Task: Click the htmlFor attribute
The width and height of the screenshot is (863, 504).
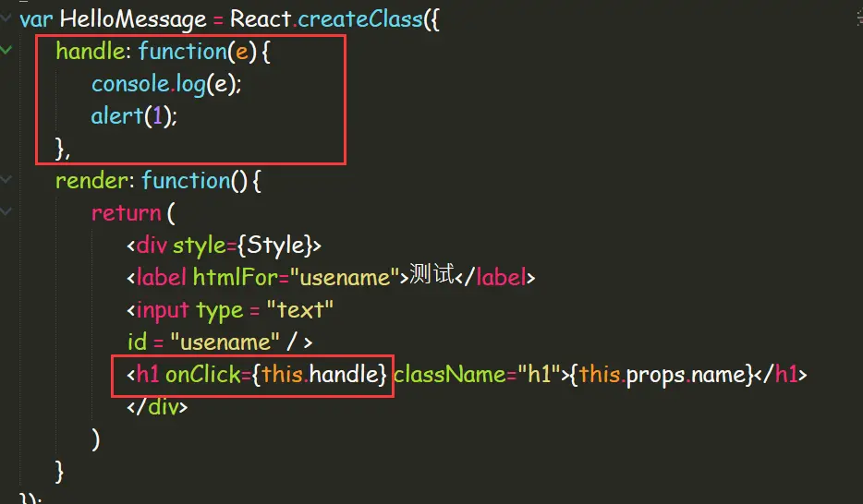Action: [x=236, y=277]
